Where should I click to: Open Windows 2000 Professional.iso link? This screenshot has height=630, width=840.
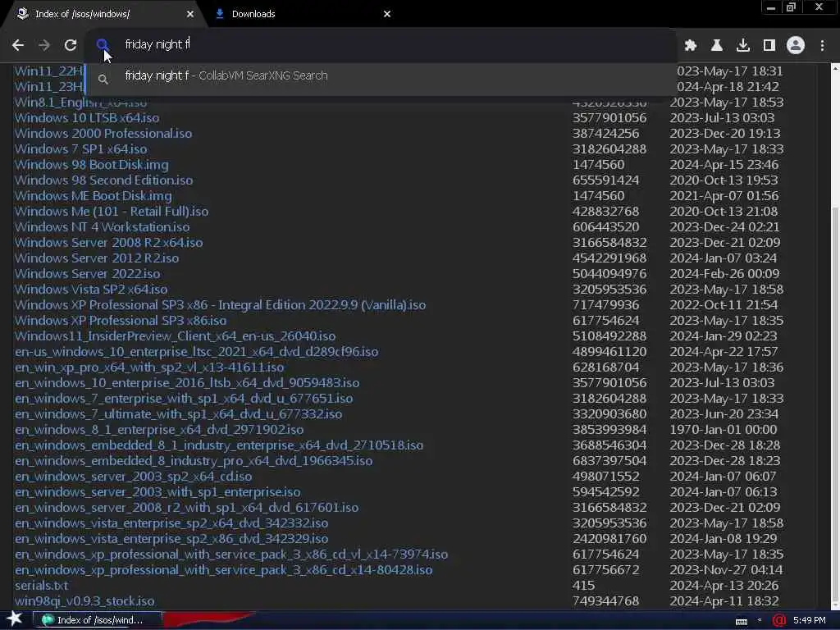click(x=103, y=134)
